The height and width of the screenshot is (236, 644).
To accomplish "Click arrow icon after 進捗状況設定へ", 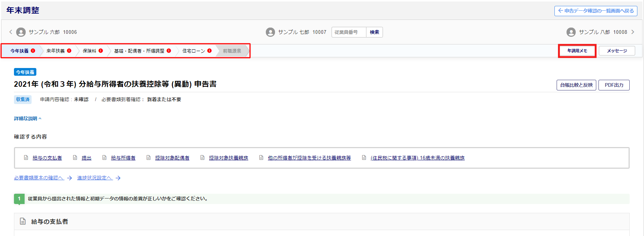I will [x=118, y=178].
